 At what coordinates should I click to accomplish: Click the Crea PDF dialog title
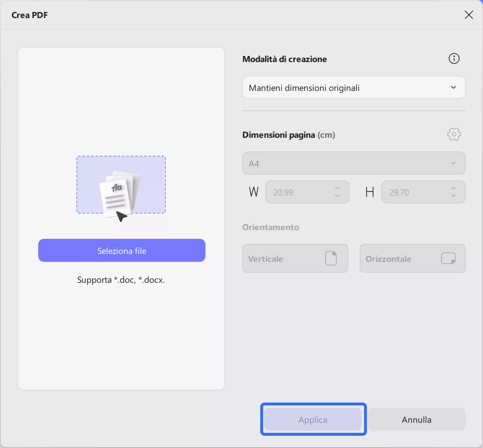[30, 15]
